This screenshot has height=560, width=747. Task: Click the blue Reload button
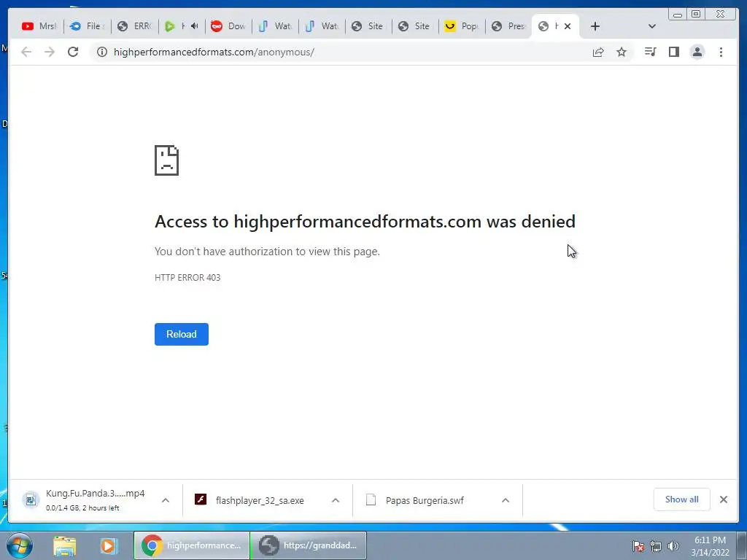click(x=182, y=334)
